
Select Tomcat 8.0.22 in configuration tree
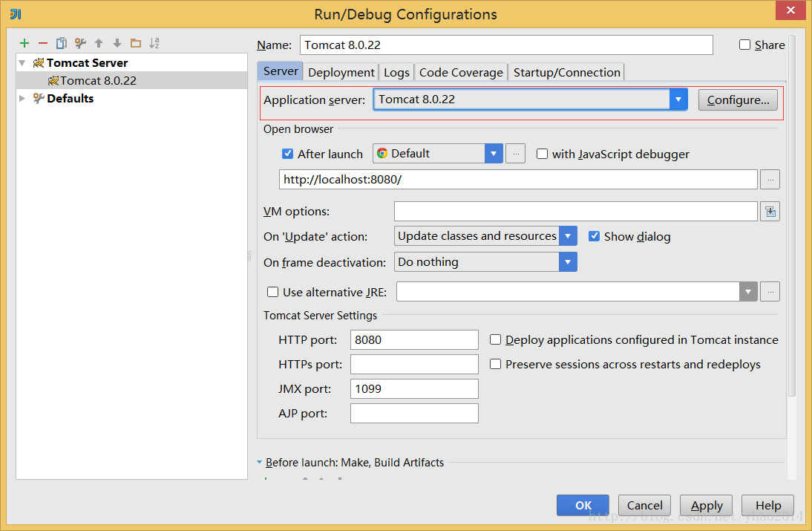pyautogui.click(x=131, y=80)
